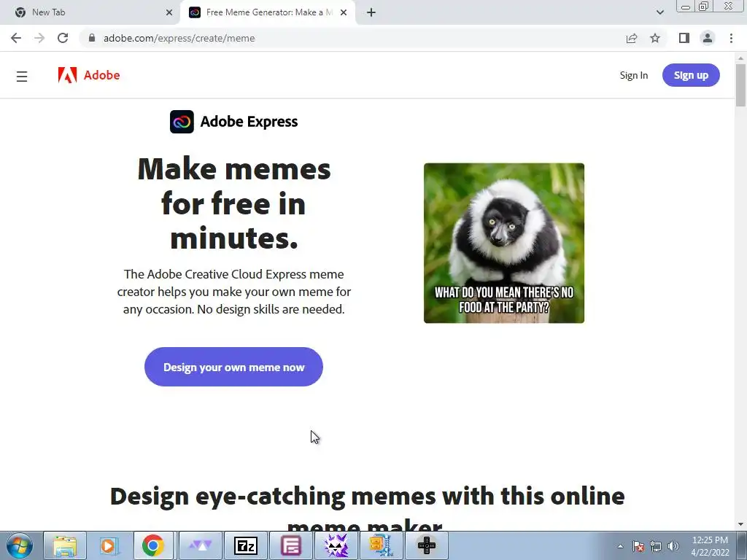Bookmark this page with the star icon

coord(655,38)
